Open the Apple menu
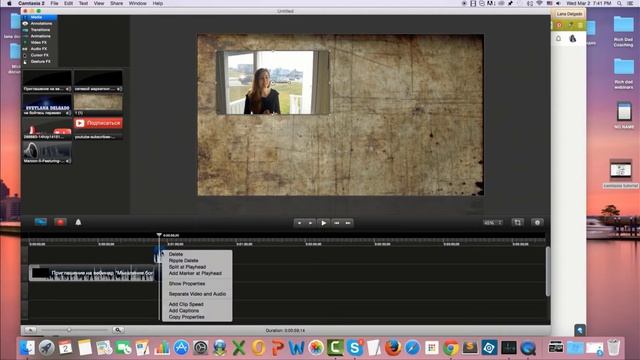The height and width of the screenshot is (360, 640). click(x=9, y=3)
